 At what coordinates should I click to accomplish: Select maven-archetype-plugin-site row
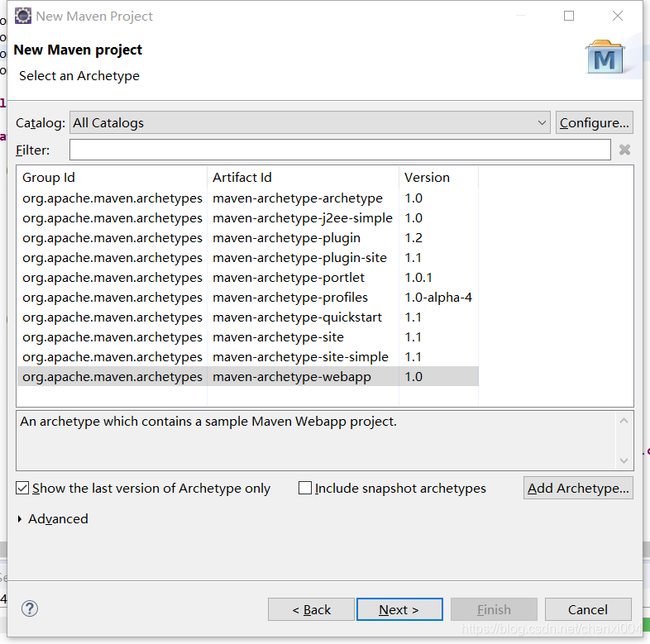pyautogui.click(x=248, y=258)
